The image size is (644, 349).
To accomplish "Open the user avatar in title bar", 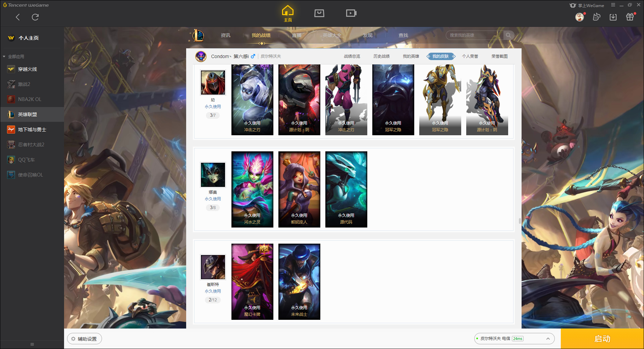I will coord(580,17).
